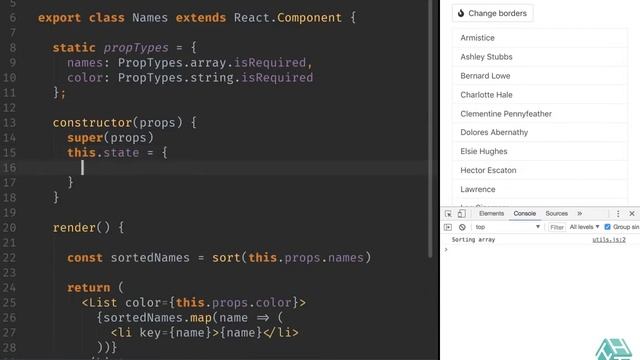Switch to the Console tab

tap(524, 213)
